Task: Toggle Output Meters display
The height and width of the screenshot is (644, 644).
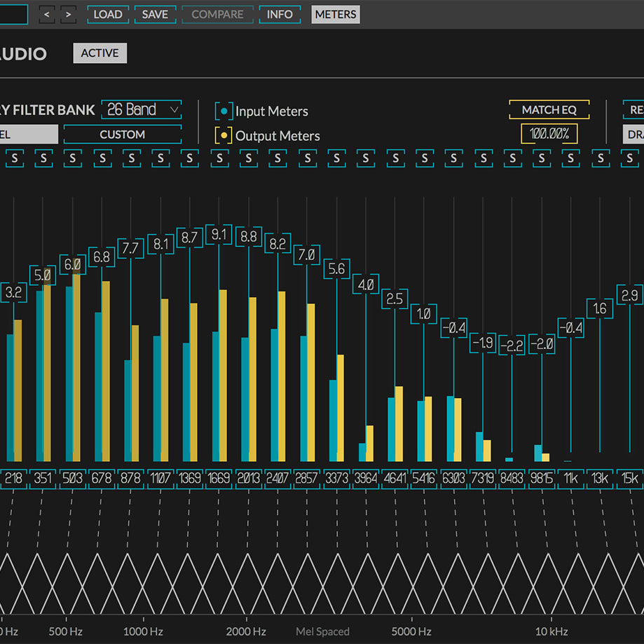Action: 224,135
